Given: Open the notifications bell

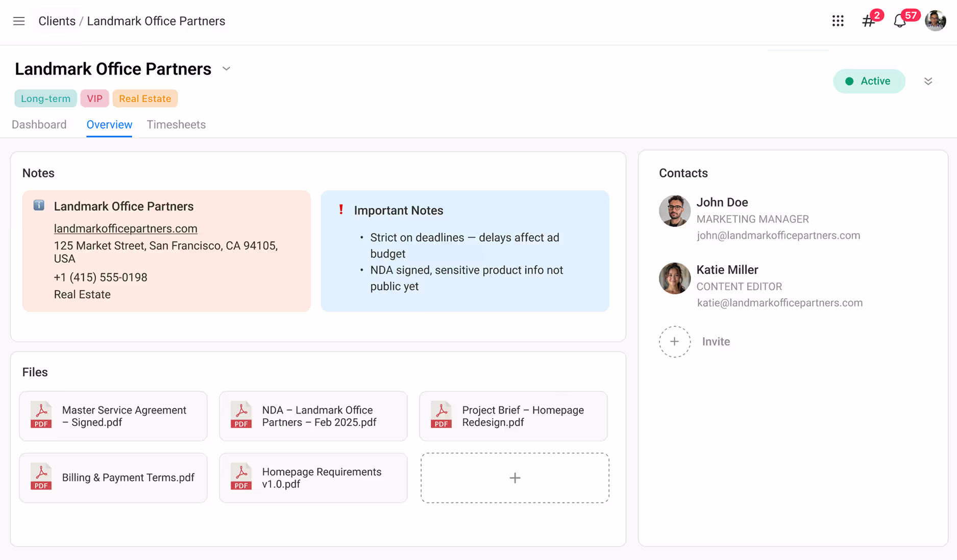Looking at the screenshot, I should point(899,21).
